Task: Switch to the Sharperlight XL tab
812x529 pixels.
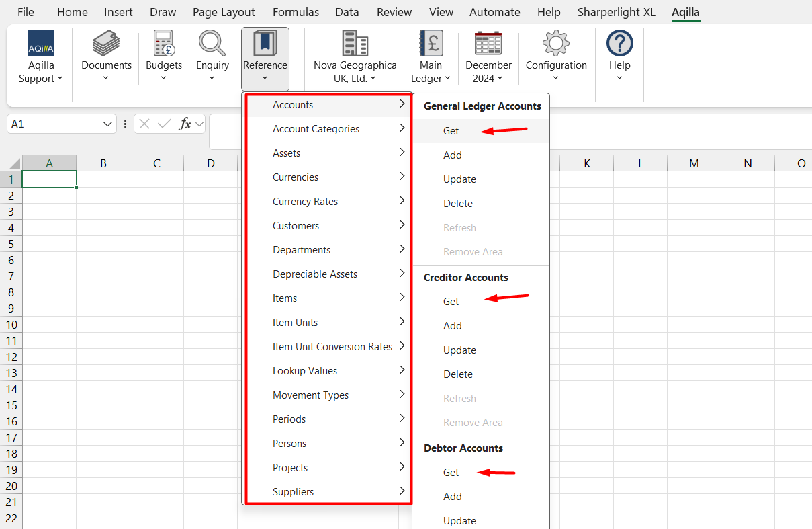Action: coord(616,12)
